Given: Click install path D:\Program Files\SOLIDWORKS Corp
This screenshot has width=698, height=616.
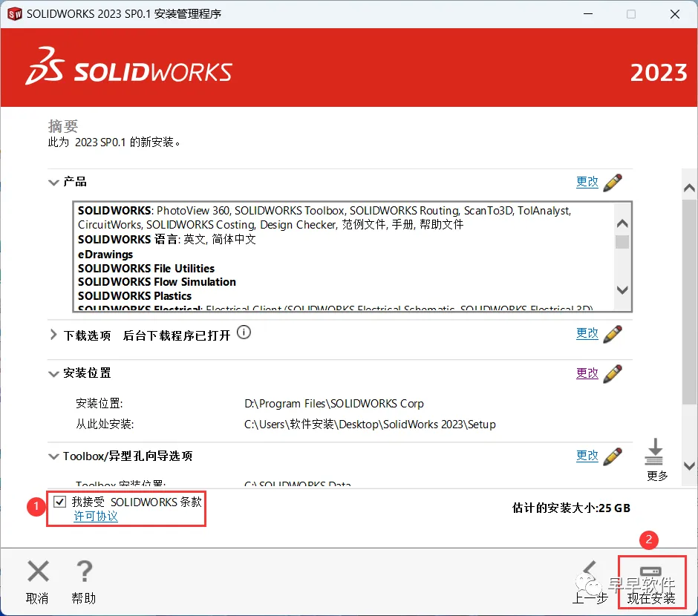Looking at the screenshot, I should [334, 404].
